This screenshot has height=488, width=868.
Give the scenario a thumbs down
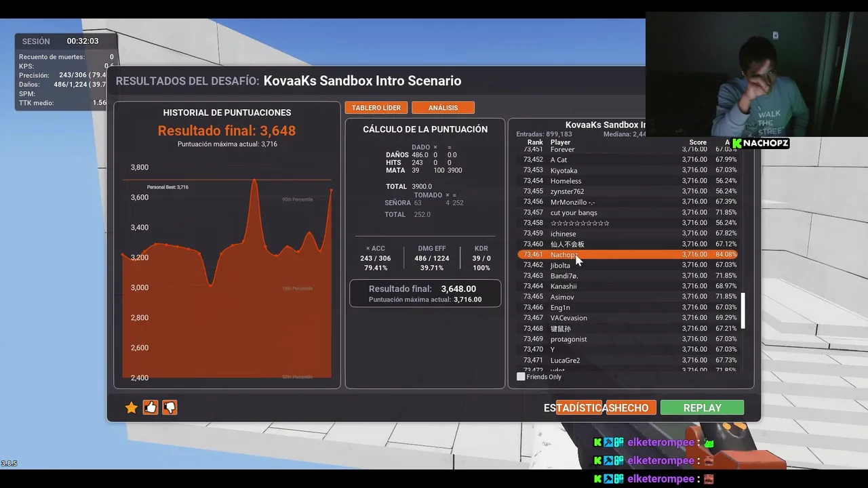(170, 407)
